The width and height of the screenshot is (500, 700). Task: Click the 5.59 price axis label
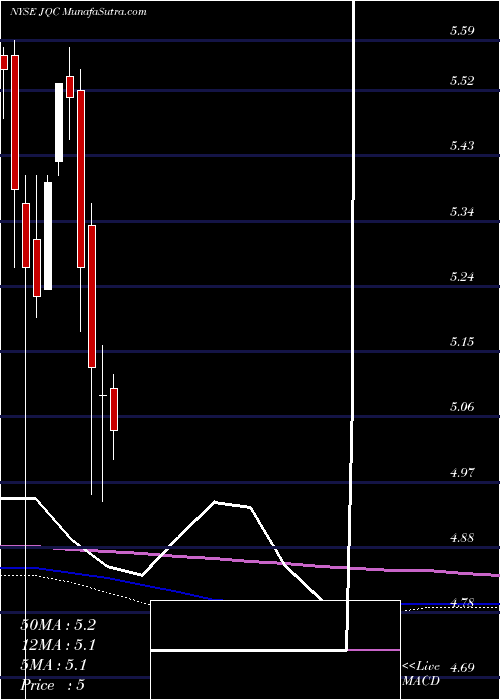462,31
